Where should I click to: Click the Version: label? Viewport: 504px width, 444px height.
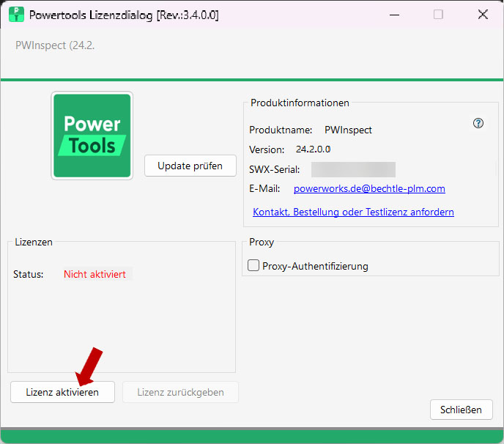[x=267, y=149]
